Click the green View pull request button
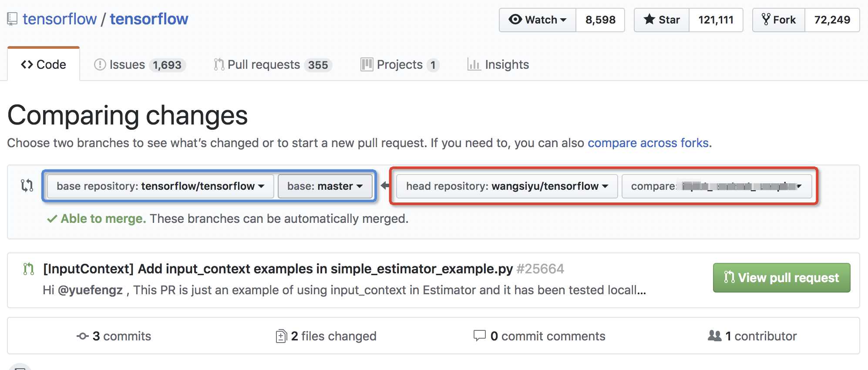Image resolution: width=868 pixels, height=370 pixels. click(781, 278)
